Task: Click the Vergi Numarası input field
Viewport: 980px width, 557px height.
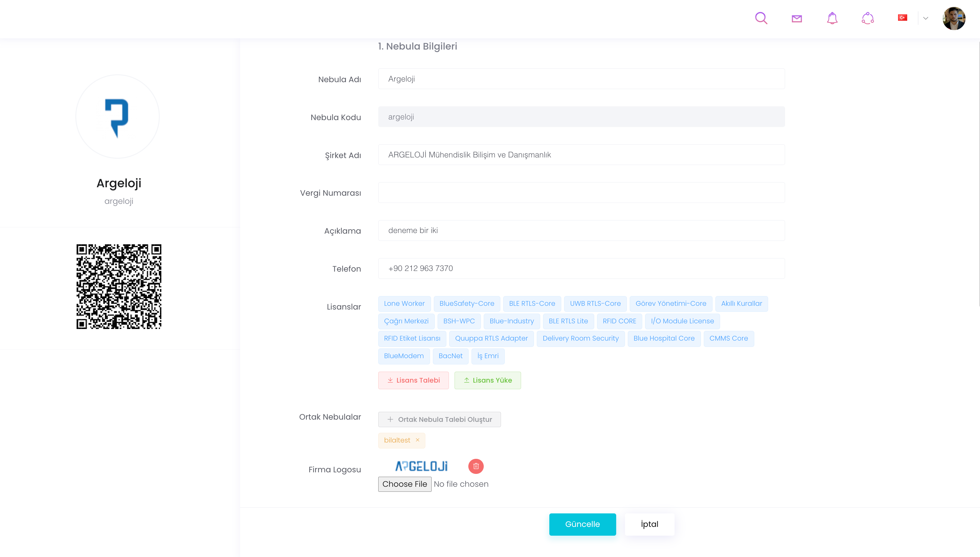Action: click(x=581, y=193)
